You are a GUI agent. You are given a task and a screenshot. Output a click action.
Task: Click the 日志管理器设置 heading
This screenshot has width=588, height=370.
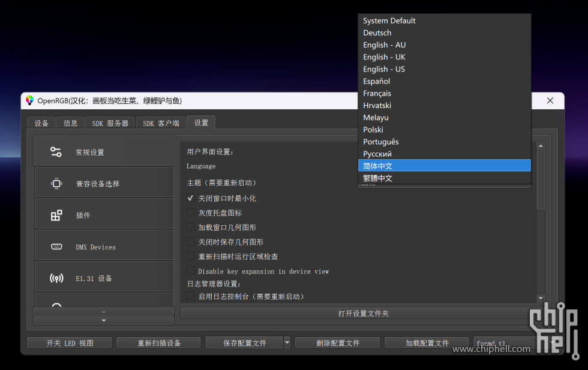click(x=214, y=284)
